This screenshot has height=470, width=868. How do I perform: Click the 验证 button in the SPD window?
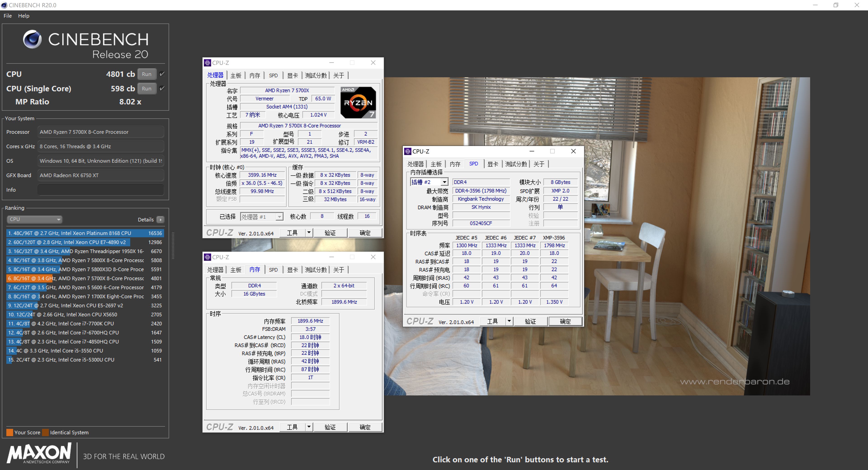click(530, 321)
